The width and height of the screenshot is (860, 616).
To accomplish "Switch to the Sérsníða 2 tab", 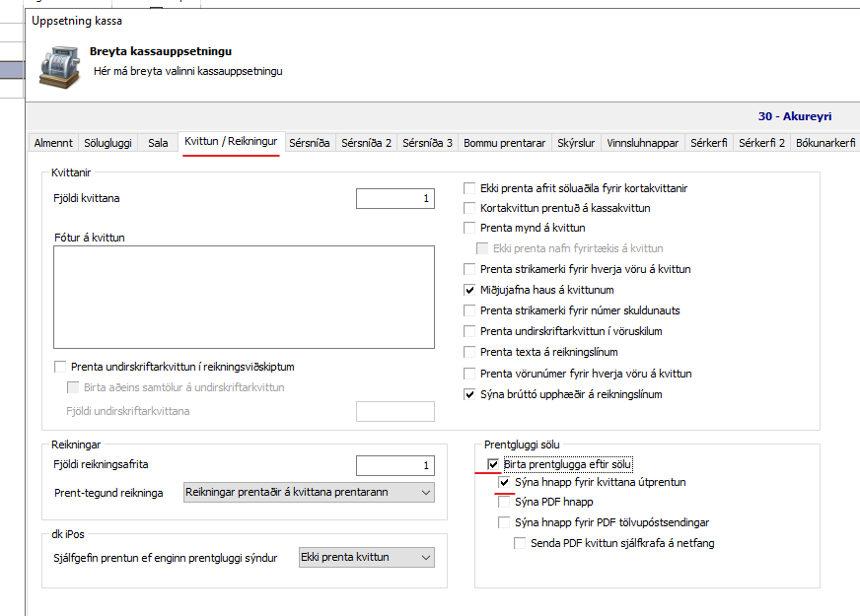I will 366,143.
